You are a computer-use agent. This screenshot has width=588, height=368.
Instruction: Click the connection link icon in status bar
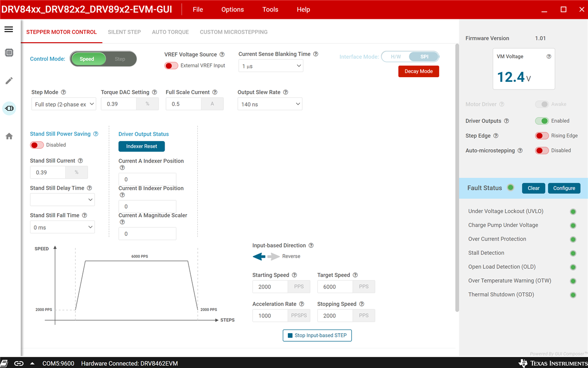click(19, 363)
